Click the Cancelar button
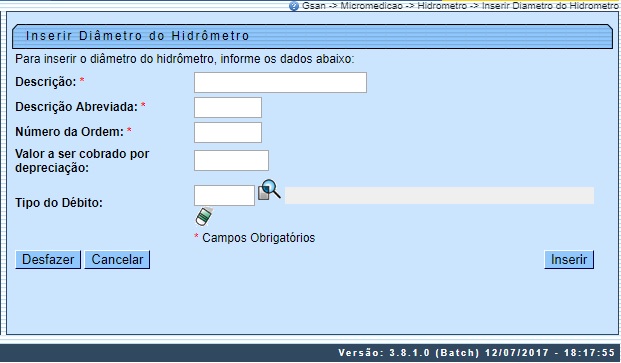Image resolution: width=621 pixels, height=363 pixels. point(117,260)
